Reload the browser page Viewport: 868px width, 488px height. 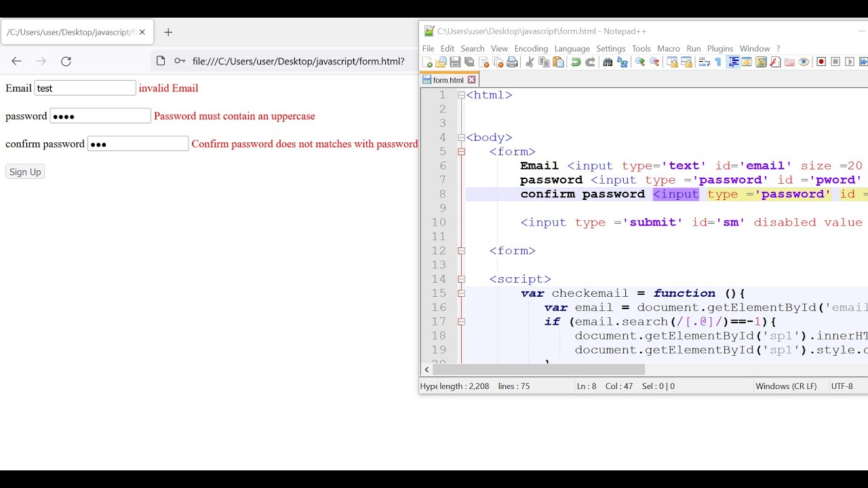[66, 61]
